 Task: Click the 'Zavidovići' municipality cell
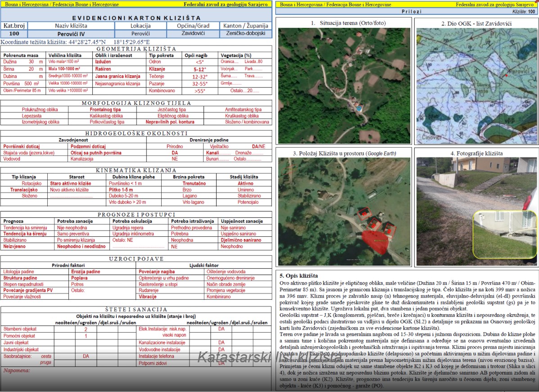(x=194, y=34)
